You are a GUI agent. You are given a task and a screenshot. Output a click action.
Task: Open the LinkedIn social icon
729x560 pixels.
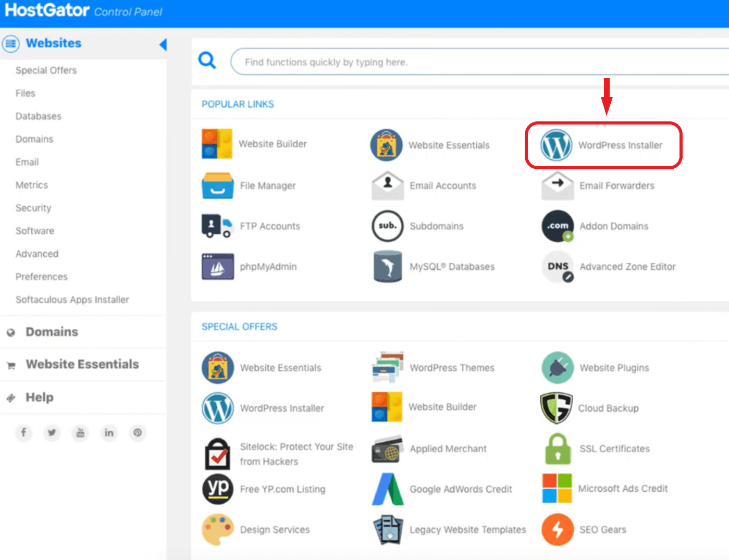pyautogui.click(x=109, y=432)
